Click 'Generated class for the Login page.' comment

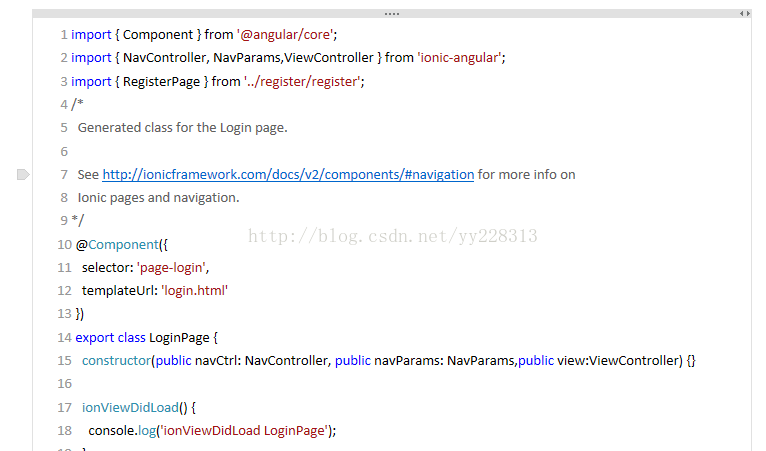[x=183, y=128]
